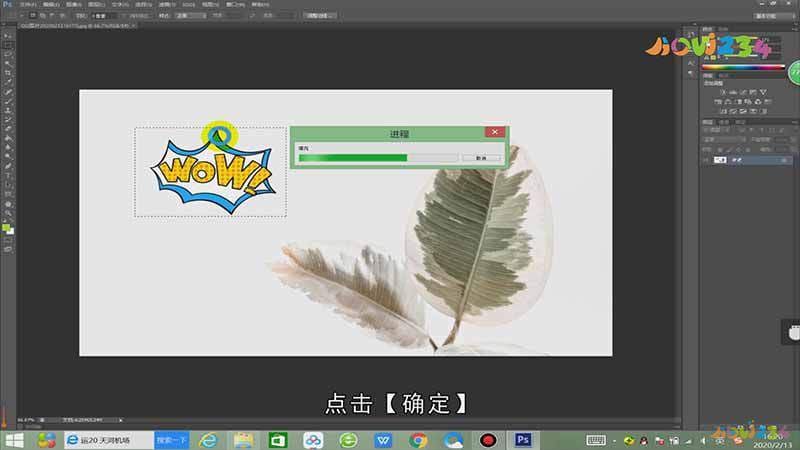800x450 pixels.
Task: Select the Magic Wand tool
Action: [x=8, y=64]
